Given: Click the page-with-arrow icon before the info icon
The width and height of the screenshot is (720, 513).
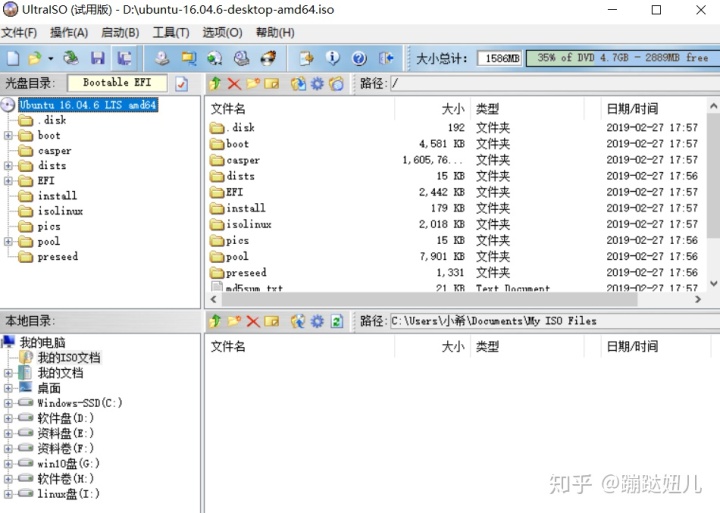Looking at the screenshot, I should pyautogui.click(x=306, y=58).
